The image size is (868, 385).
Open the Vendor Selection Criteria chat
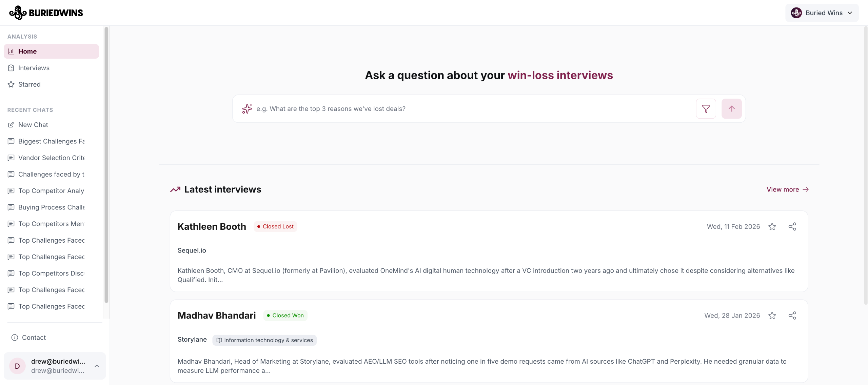pyautogui.click(x=51, y=158)
